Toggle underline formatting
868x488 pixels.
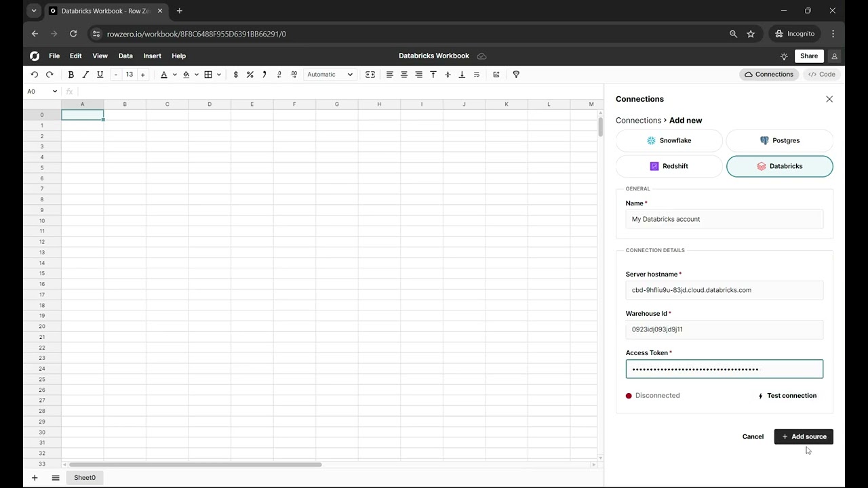[x=100, y=75]
